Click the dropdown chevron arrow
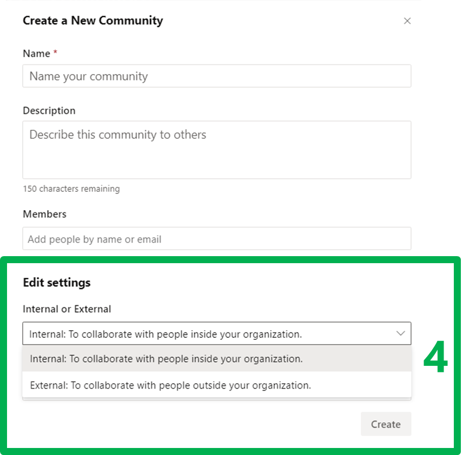The image size is (476, 455). 400,333
